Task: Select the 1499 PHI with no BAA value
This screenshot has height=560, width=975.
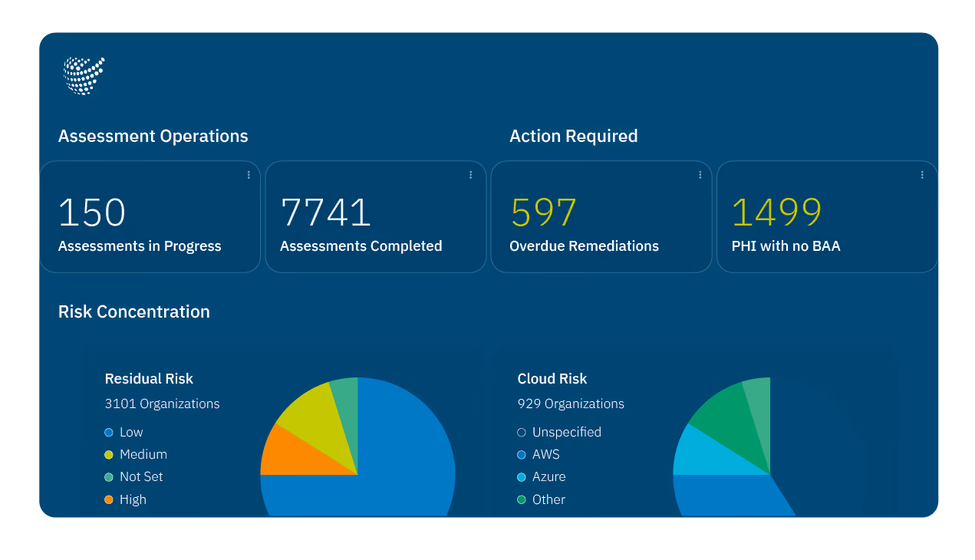Action: tap(777, 212)
